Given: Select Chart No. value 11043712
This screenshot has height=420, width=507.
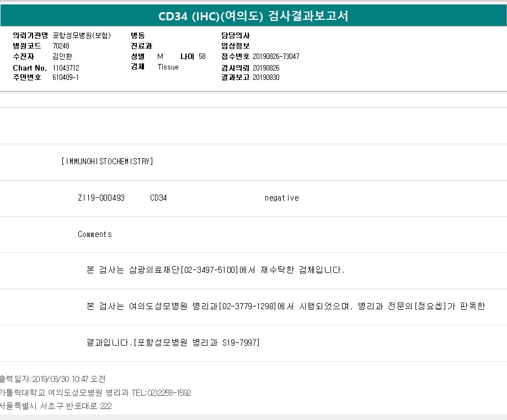Looking at the screenshot, I should (x=66, y=68).
